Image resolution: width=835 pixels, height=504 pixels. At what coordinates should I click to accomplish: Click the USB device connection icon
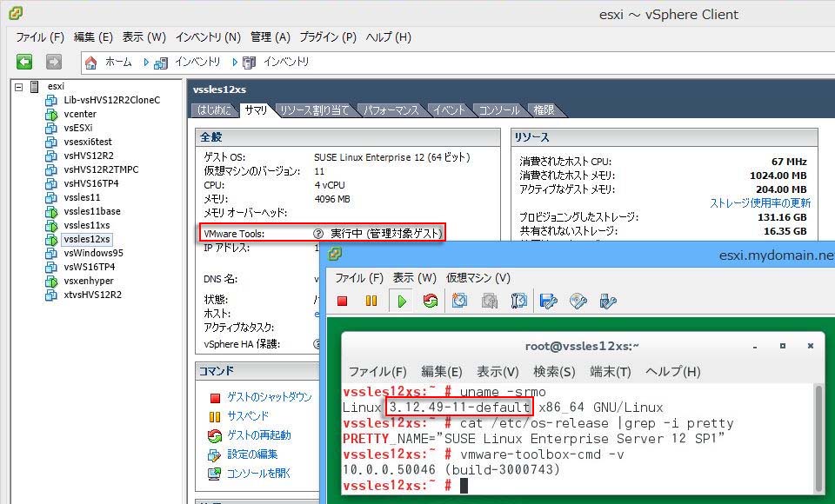608,302
